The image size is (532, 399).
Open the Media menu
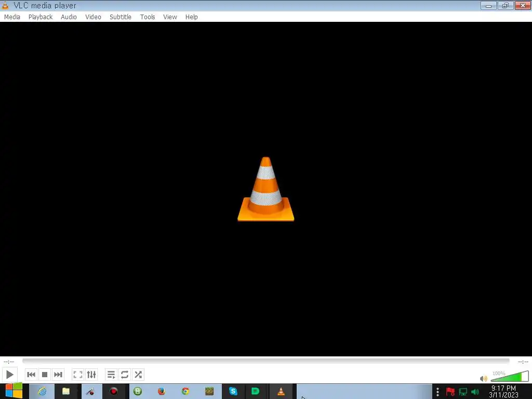tap(12, 17)
